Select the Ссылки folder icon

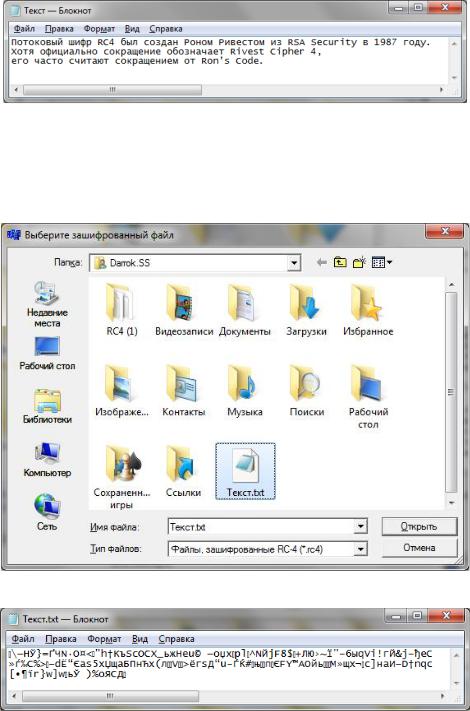(184, 472)
